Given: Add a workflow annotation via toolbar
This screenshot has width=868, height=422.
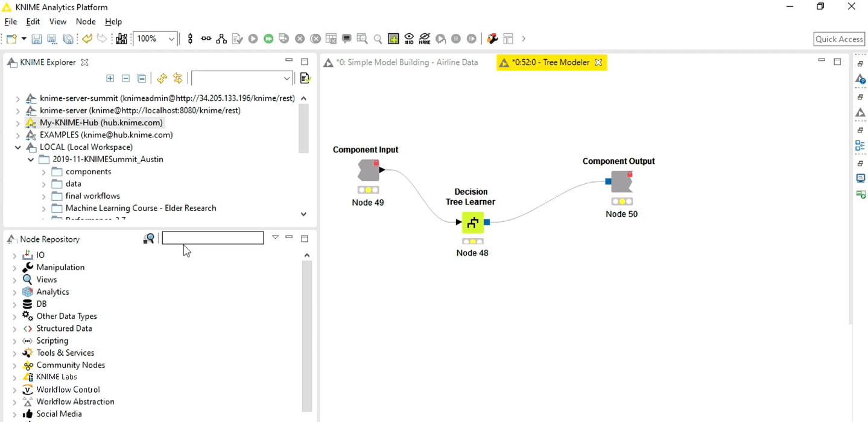Looking at the screenshot, I should click(347, 39).
